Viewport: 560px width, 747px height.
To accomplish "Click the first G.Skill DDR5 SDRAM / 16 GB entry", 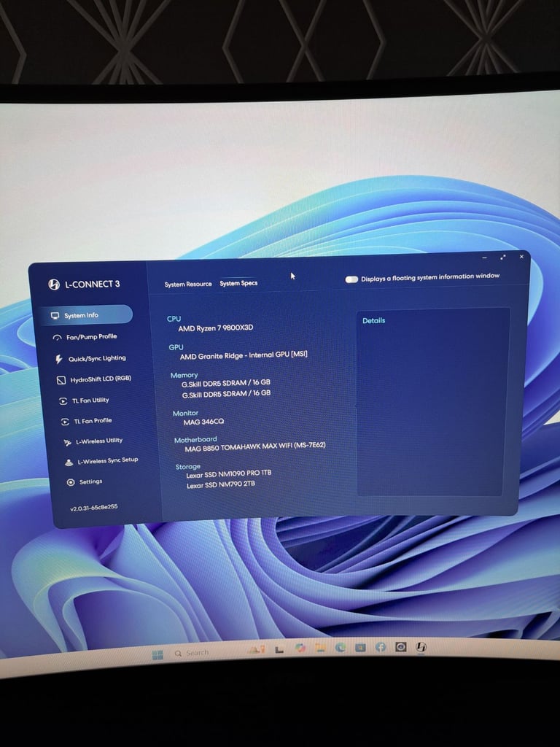I will 226,382.
